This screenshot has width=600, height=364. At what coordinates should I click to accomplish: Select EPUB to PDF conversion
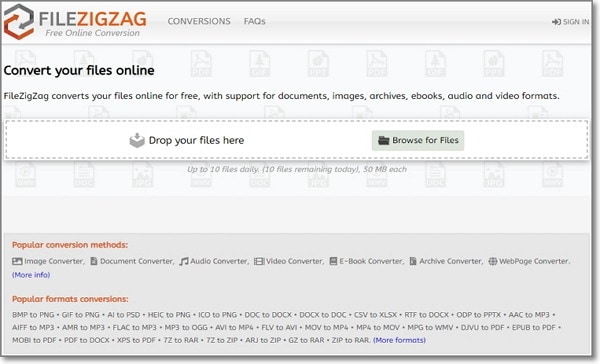[533, 327]
